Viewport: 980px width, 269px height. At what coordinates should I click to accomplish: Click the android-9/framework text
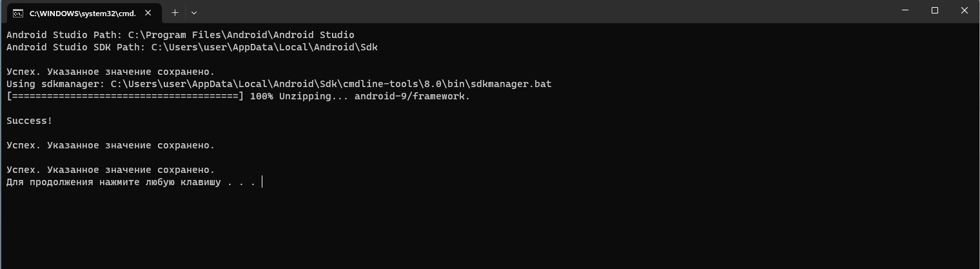(412, 96)
